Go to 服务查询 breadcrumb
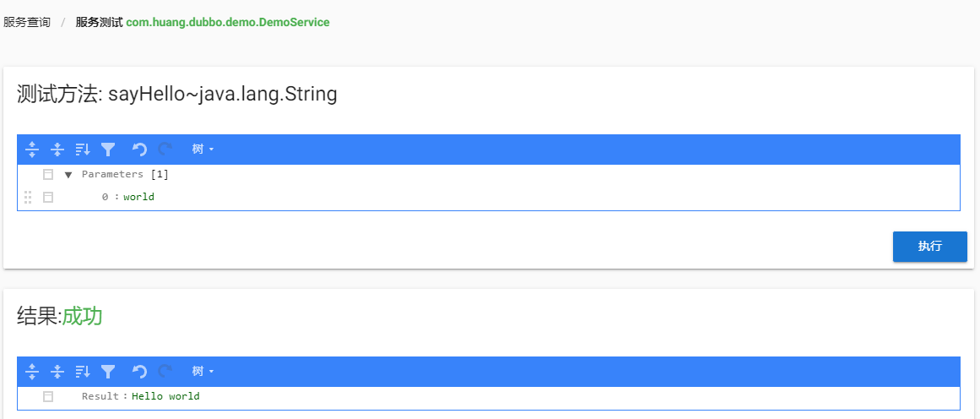 (27, 23)
